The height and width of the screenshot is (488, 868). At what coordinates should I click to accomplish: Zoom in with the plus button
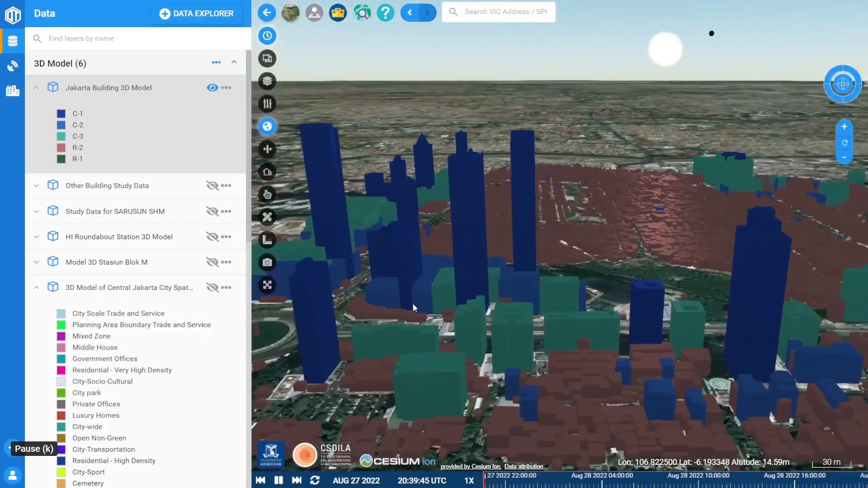tap(844, 127)
